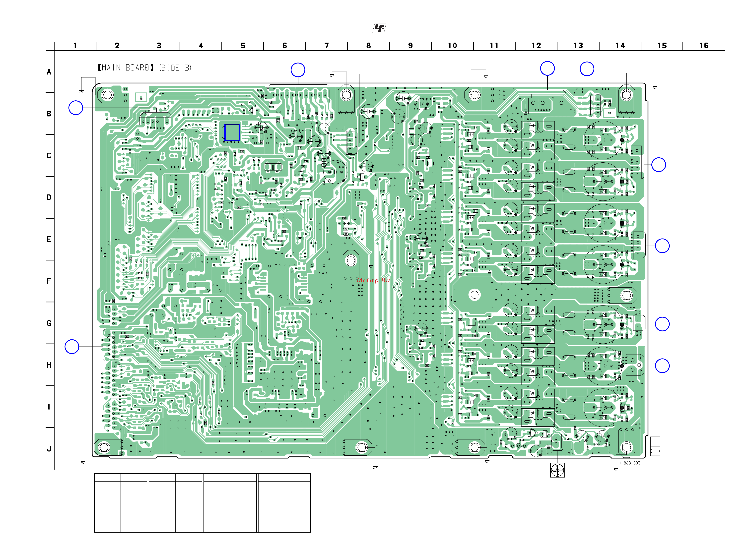Viewport: 745px width, 560px height.
Task: Click column header "7"
Action: pyautogui.click(x=327, y=45)
